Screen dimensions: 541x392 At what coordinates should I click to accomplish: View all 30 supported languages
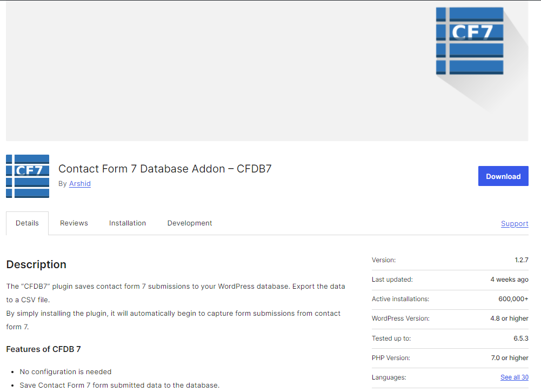(514, 377)
